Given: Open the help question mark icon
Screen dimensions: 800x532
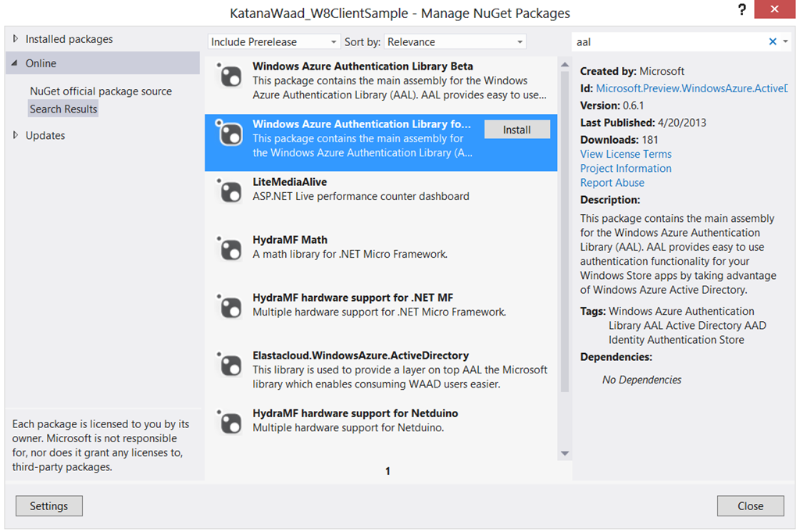Looking at the screenshot, I should pos(742,9).
